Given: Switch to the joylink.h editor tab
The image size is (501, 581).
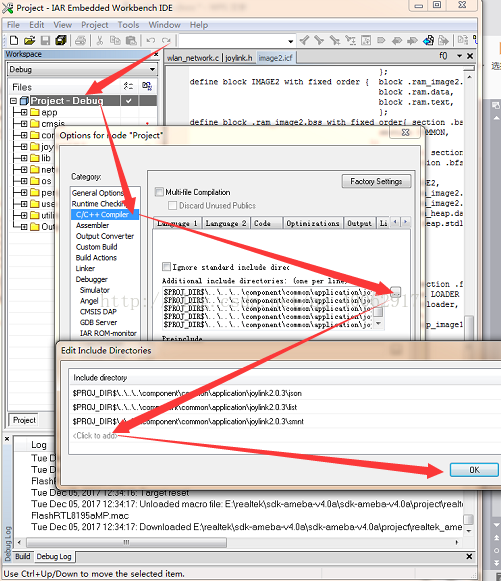Looking at the screenshot, I should tap(239, 58).
